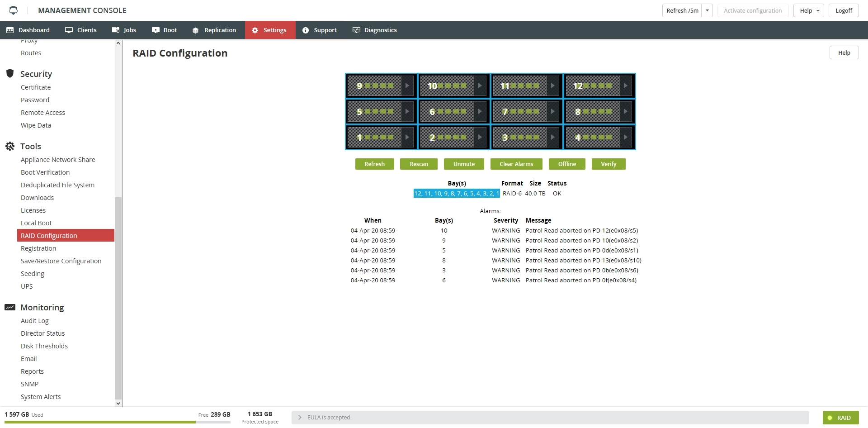Click the used disk space progress bar
This screenshot has width=868, height=428.
pos(118,422)
